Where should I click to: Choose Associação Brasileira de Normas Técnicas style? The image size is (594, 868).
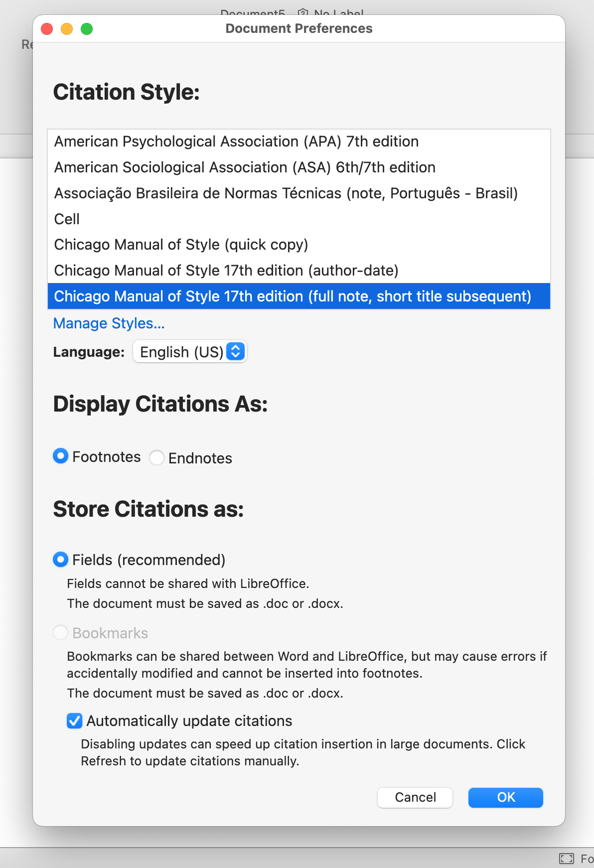tap(299, 193)
